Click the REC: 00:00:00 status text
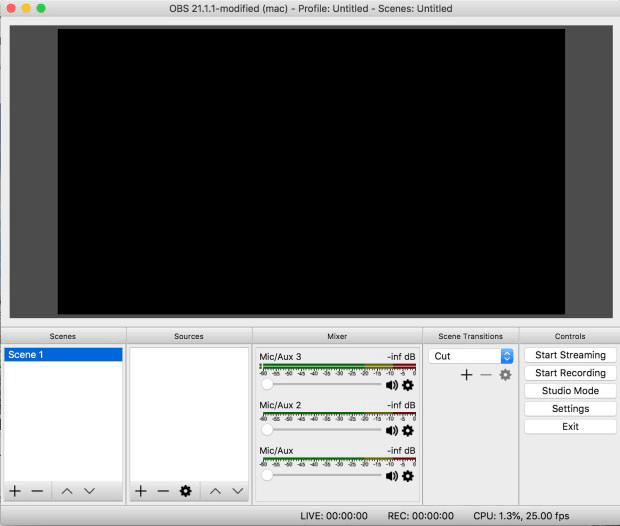Screen dimensions: 620x526 coord(420,516)
